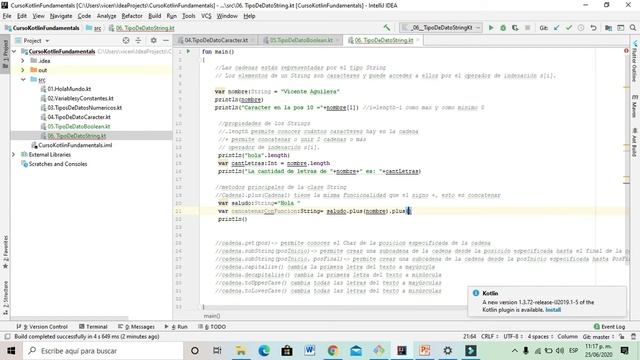Open Favorites side tool window

coord(5,252)
